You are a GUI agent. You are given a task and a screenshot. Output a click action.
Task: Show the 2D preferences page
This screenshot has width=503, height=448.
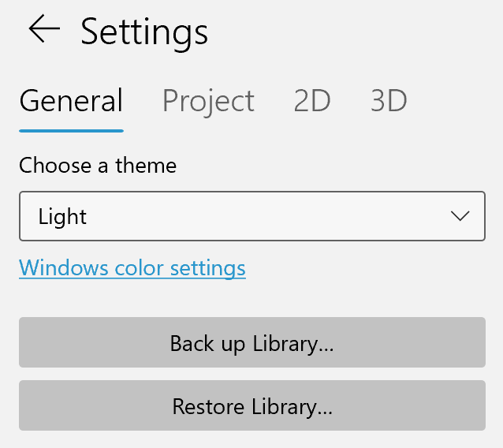point(311,101)
